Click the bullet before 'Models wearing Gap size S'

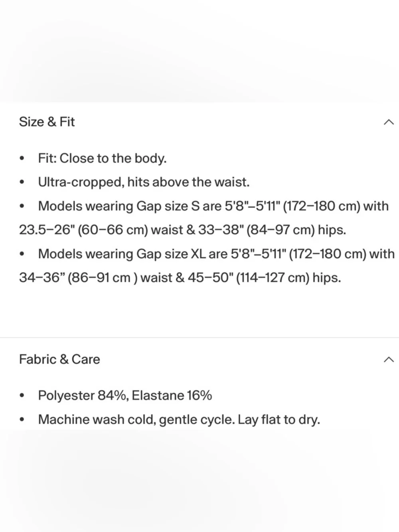point(22,207)
